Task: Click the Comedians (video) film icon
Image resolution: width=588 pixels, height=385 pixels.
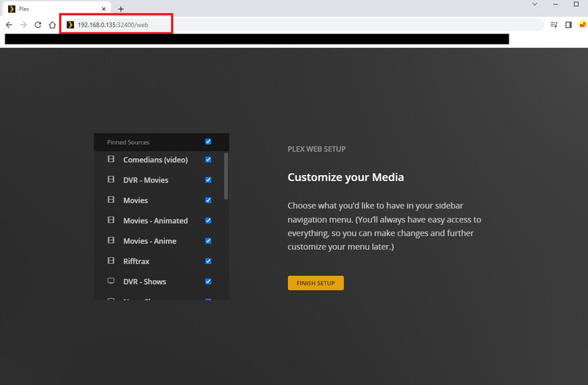Action: click(x=111, y=159)
